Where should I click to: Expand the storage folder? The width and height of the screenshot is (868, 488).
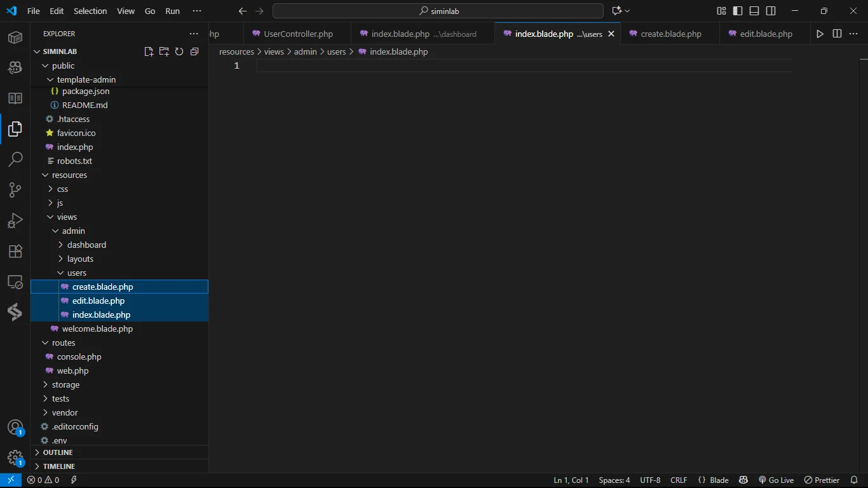(65, 384)
